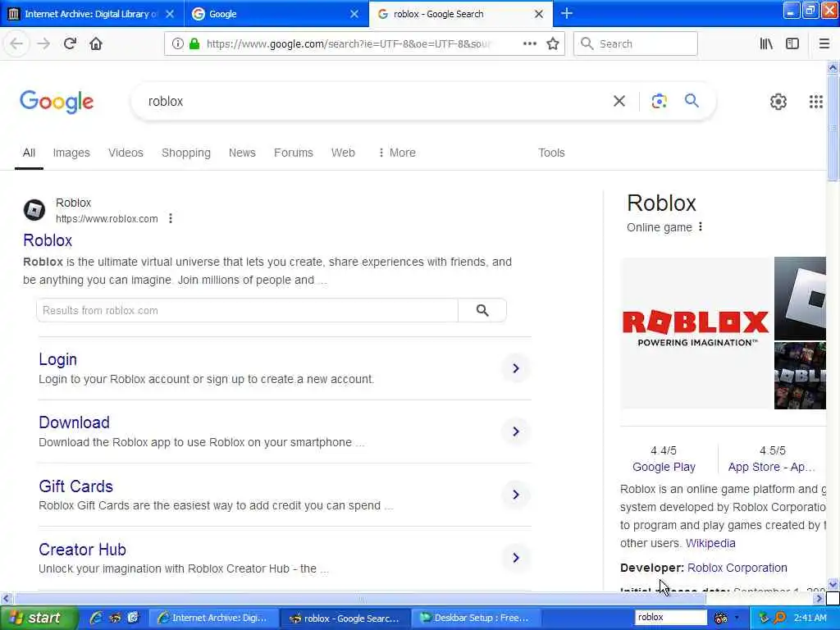This screenshot has width=840, height=630.
Task: Select the Forums search tab
Action: [293, 153]
